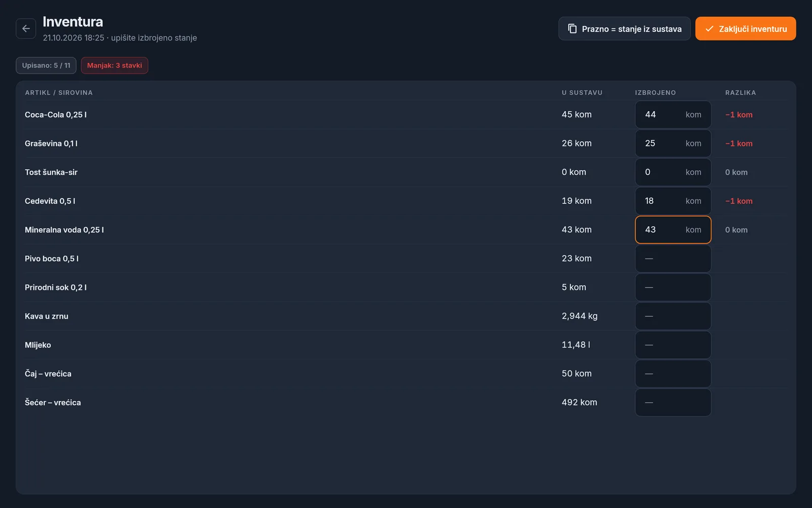Select the Pivo boca 0,5 l item name
The image size is (812, 508).
point(52,259)
